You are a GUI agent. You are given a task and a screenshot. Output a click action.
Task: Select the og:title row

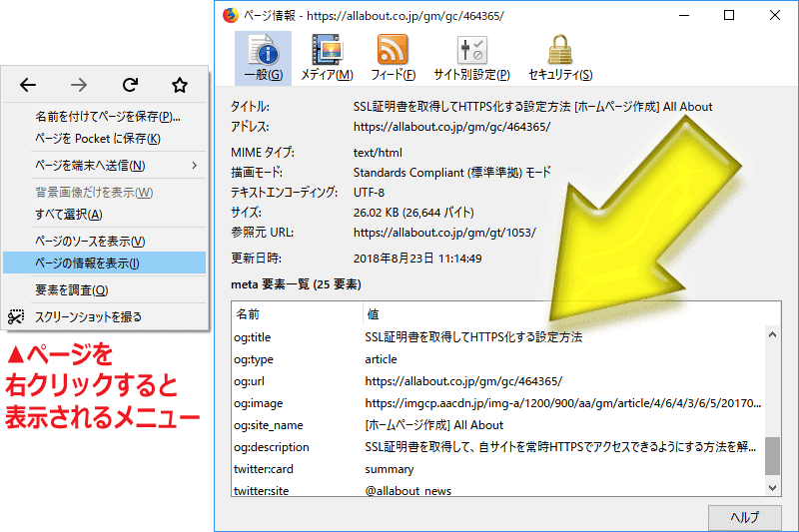coord(498,337)
